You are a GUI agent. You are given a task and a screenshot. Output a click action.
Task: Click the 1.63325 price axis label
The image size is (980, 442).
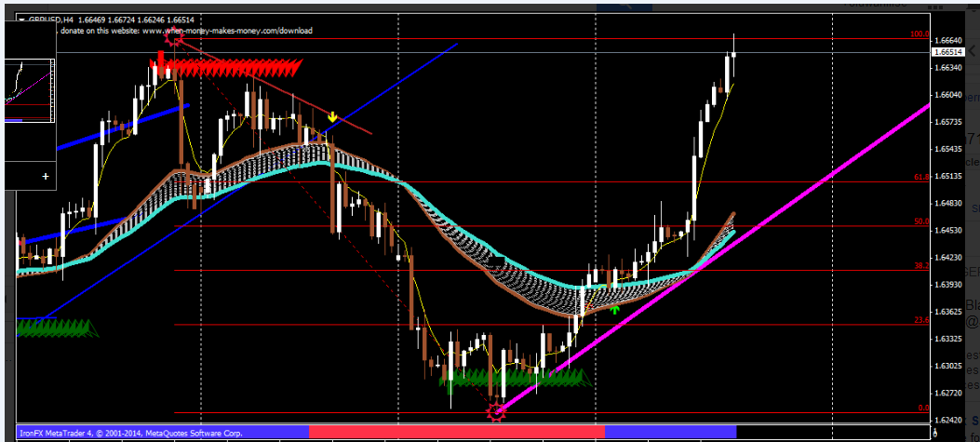click(949, 339)
